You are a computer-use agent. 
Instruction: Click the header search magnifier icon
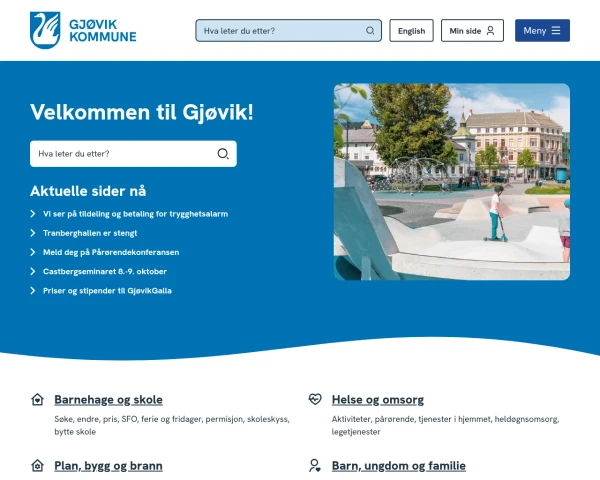point(370,31)
